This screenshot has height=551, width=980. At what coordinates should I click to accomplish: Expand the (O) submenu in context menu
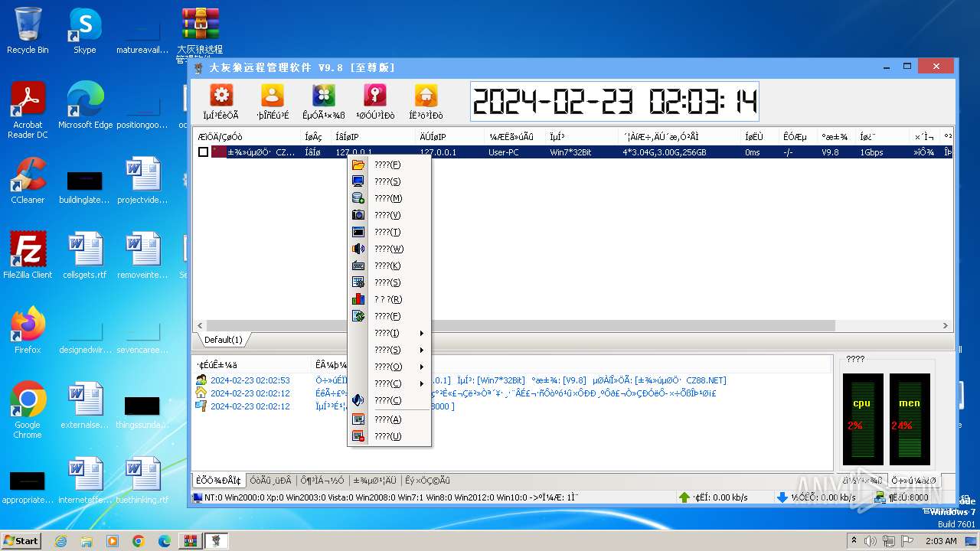pyautogui.click(x=389, y=367)
